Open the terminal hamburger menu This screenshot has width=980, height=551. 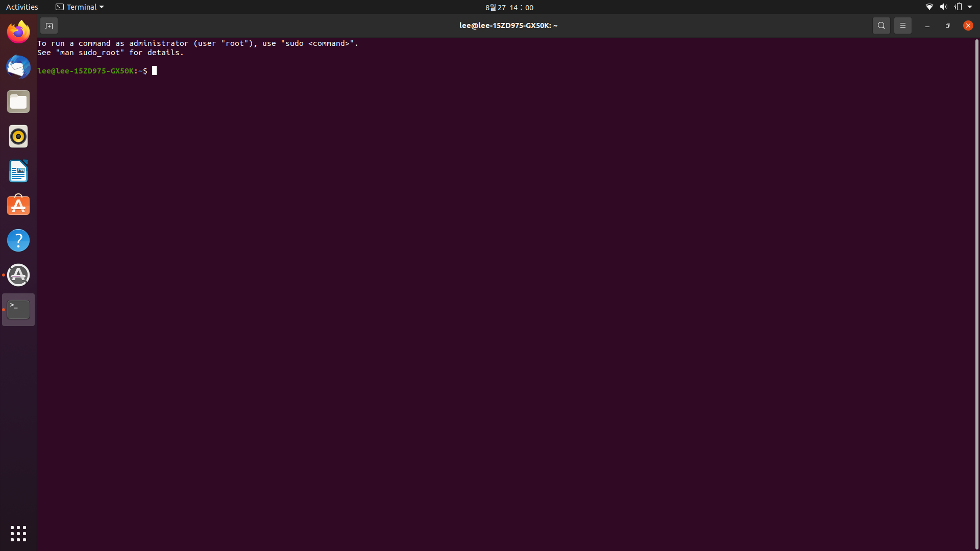902,26
